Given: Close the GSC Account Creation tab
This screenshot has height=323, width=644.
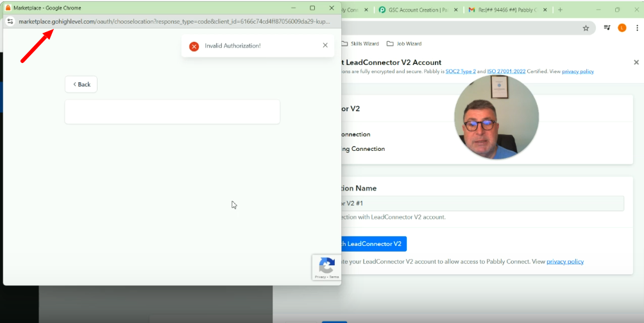Looking at the screenshot, I should (x=456, y=10).
